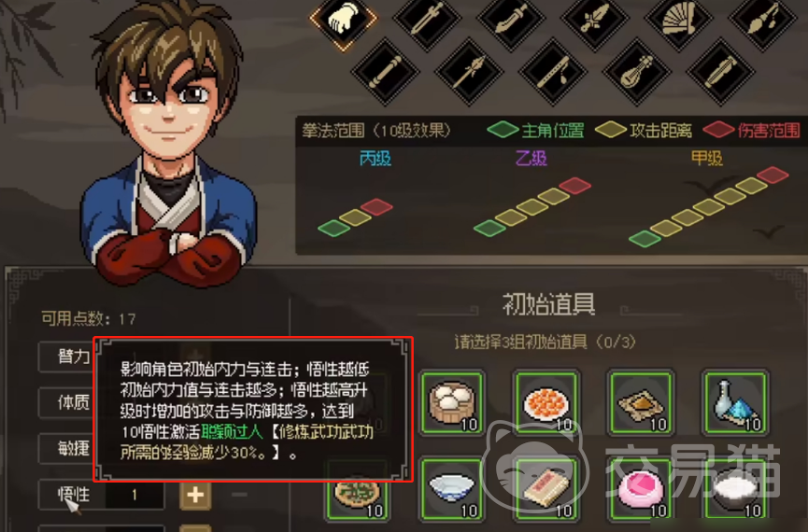Choose the bottle with blue powder item
The height and width of the screenshot is (532, 808).
pyautogui.click(x=735, y=403)
